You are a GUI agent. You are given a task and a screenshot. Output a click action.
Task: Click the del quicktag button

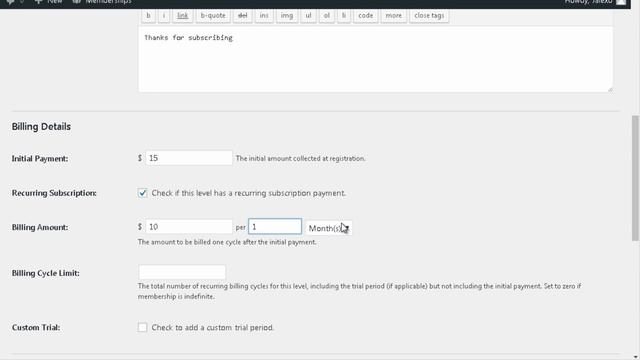coord(242,16)
